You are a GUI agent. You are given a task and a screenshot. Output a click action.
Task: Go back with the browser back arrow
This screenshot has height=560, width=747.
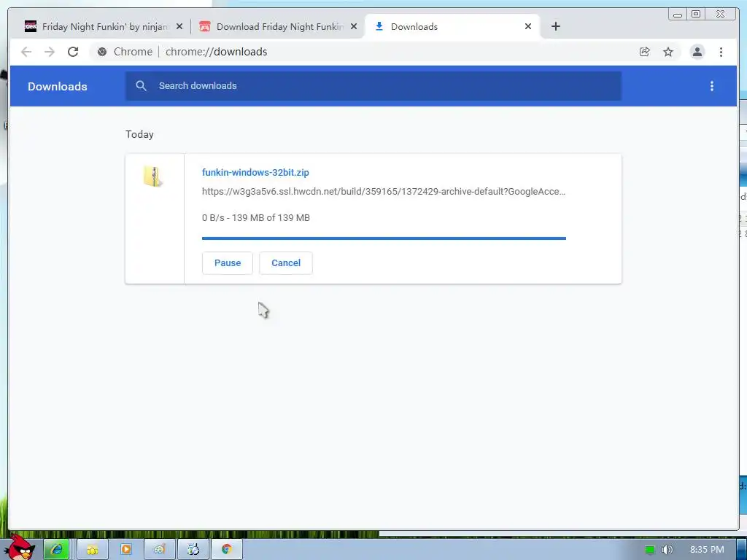click(x=26, y=52)
